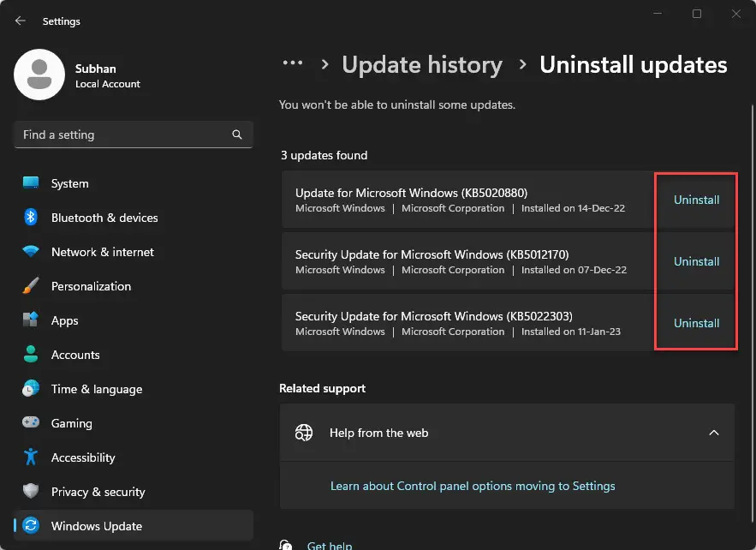
Task: Click the Personalization paintbrush icon
Action: (x=31, y=285)
